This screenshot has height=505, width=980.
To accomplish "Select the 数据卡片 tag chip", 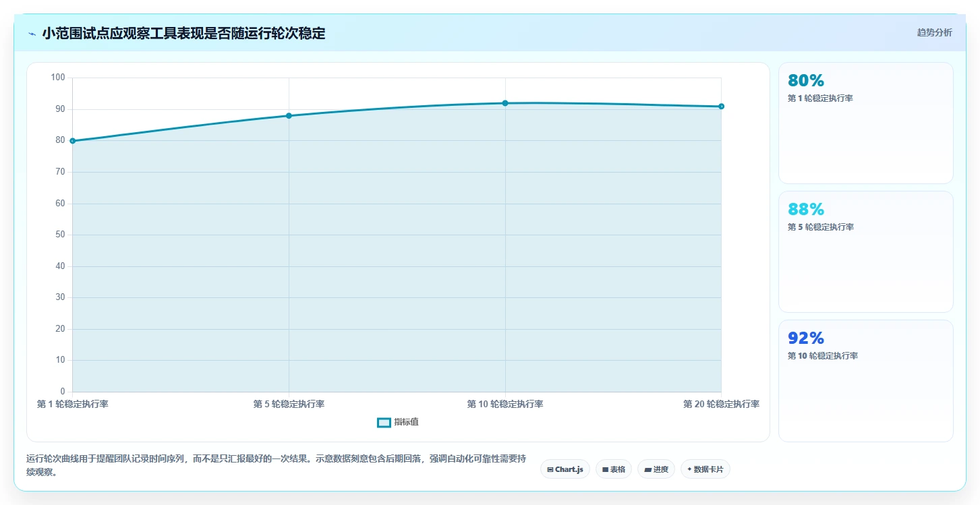I will click(x=705, y=469).
